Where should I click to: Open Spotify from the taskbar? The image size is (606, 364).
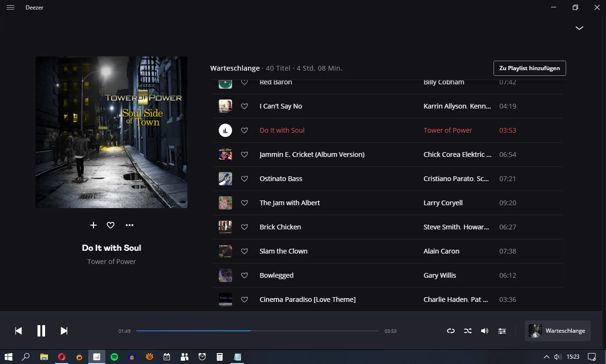click(x=114, y=357)
